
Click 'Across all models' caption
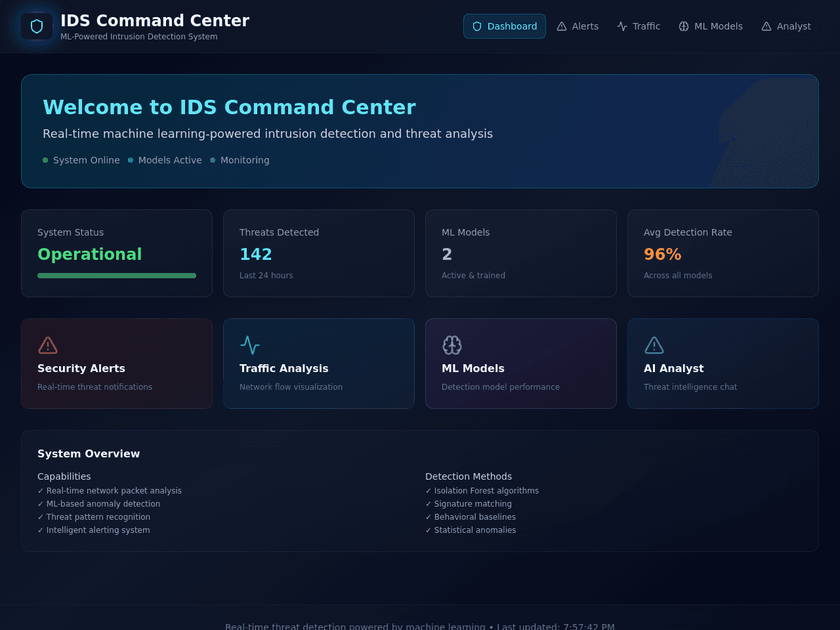[678, 276]
